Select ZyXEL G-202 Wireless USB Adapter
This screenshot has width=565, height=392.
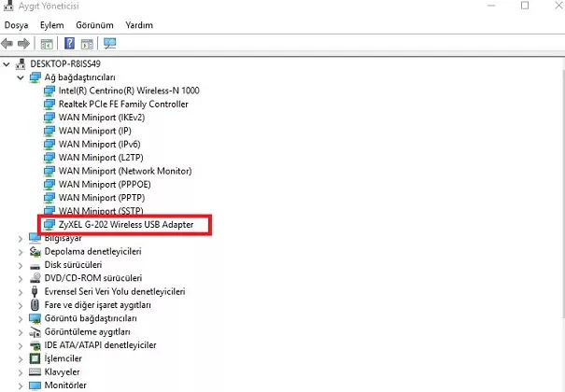pos(126,225)
